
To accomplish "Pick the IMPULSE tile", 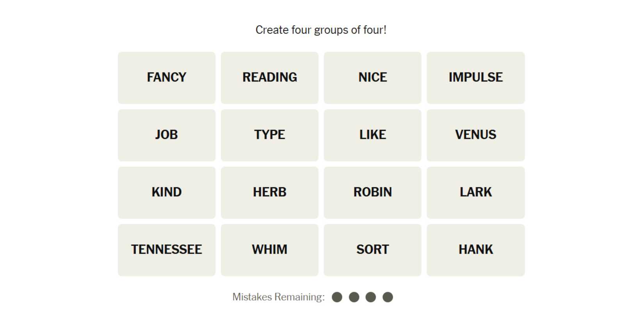I will click(476, 78).
